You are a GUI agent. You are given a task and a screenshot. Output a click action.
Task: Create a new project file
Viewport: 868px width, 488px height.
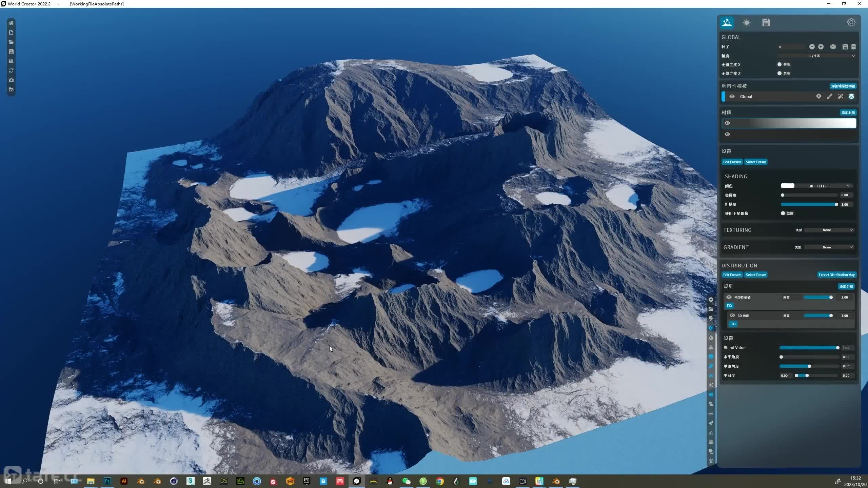[x=11, y=33]
